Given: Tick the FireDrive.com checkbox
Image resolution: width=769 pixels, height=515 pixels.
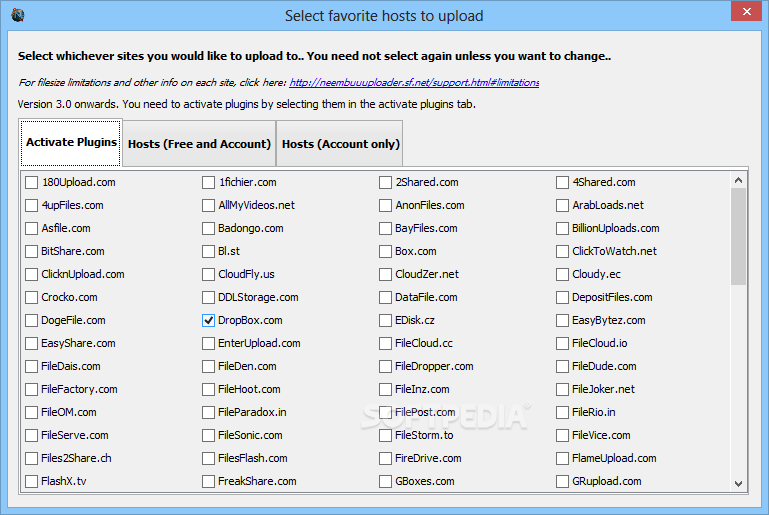Looking at the screenshot, I should (385, 459).
